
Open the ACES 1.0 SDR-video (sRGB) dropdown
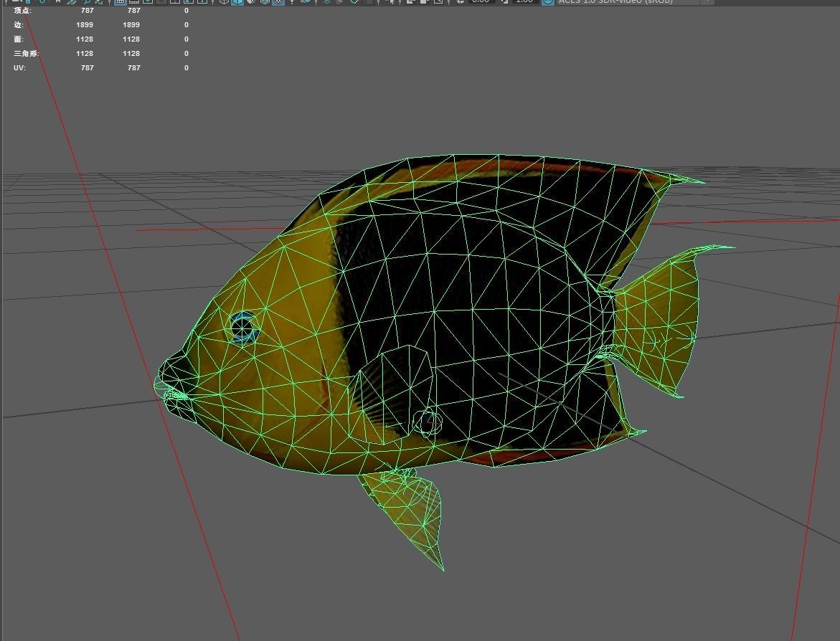[x=634, y=1]
